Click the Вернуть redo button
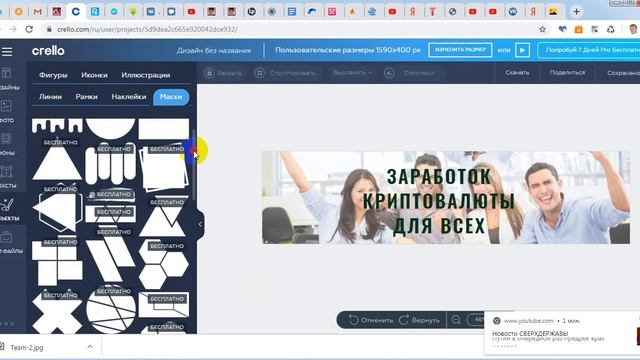The width and height of the screenshot is (640, 360). click(420, 320)
